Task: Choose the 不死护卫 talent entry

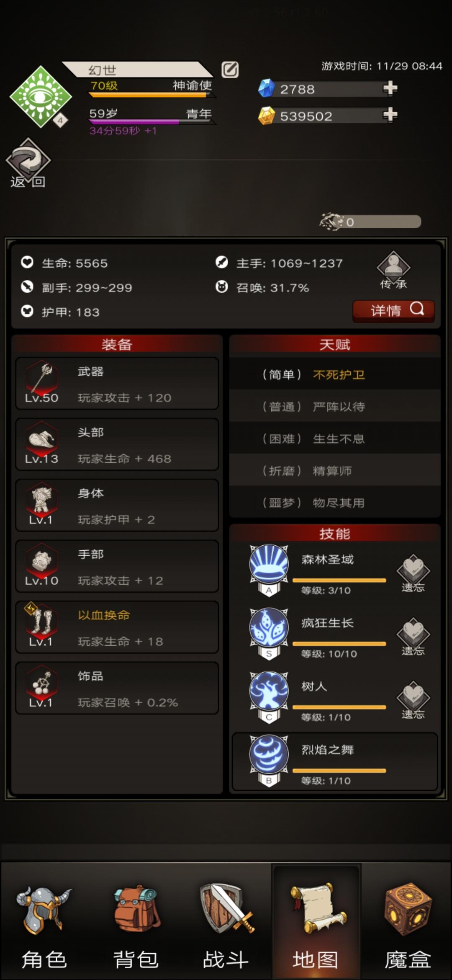Action: [x=335, y=374]
